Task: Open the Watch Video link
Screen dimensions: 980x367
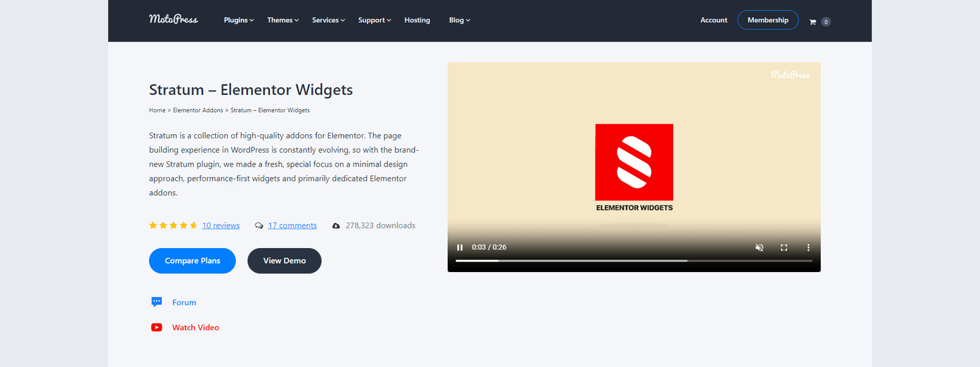Action: pos(195,328)
